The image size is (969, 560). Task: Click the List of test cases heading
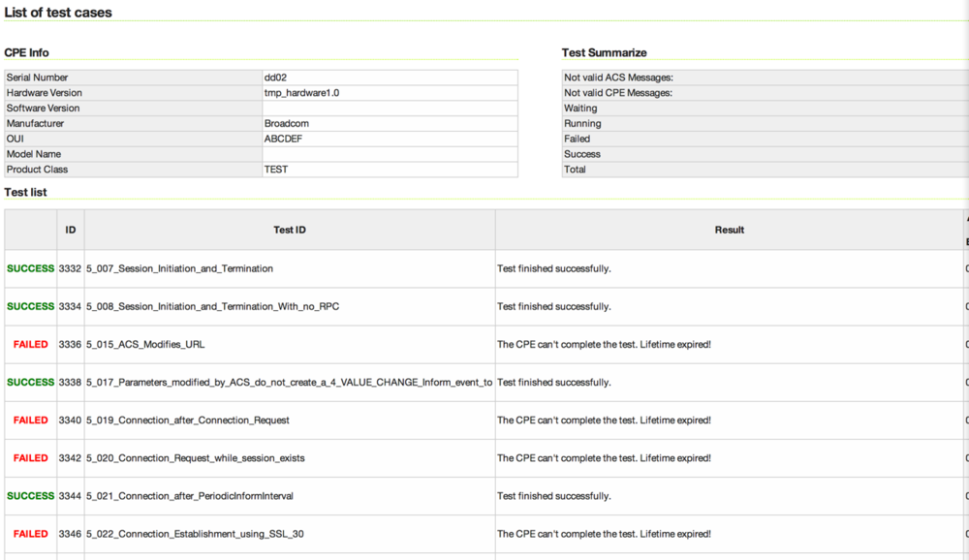point(58,13)
